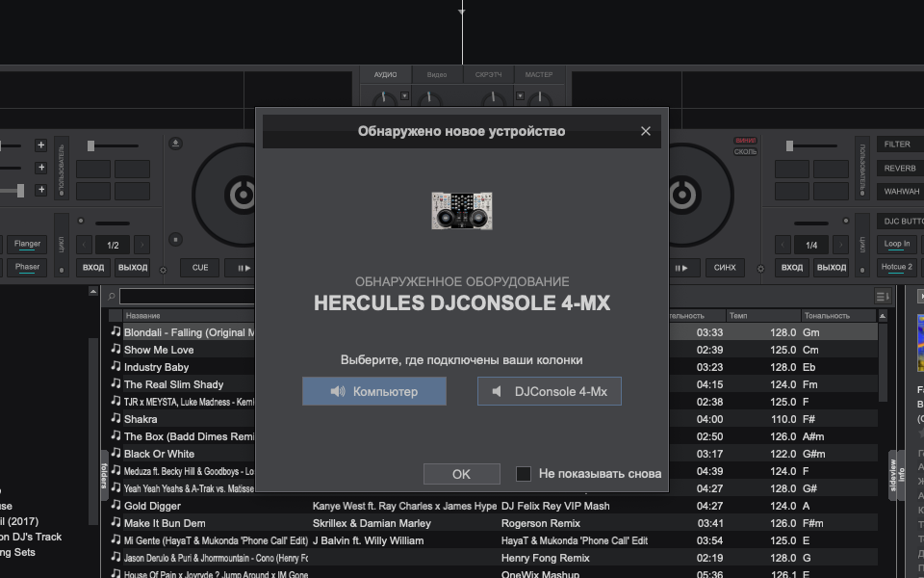Confirm the dialog with OK
This screenshot has height=578, width=924.
pyautogui.click(x=461, y=474)
